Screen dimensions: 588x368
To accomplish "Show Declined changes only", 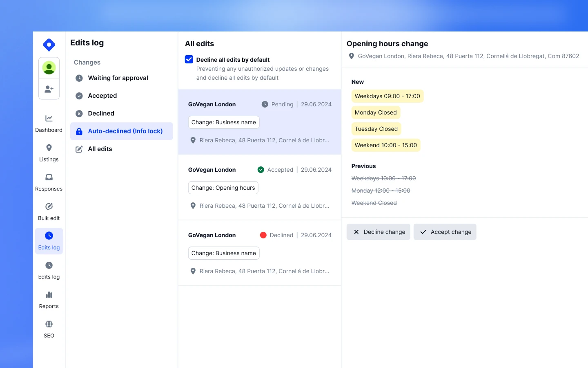I will (x=100, y=113).
